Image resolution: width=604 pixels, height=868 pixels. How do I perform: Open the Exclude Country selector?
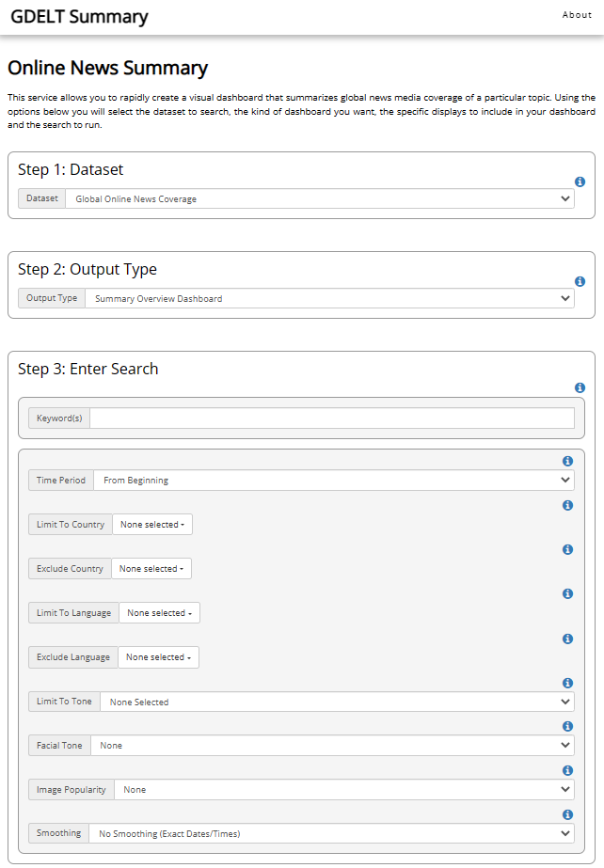(x=151, y=569)
